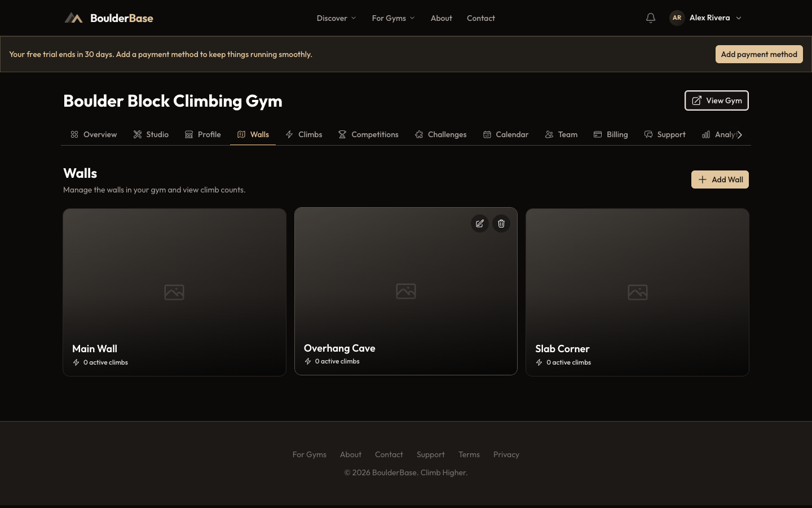The height and width of the screenshot is (508, 812).
Task: Click the Overhang Cave image placeholder icon
Action: 406,291
